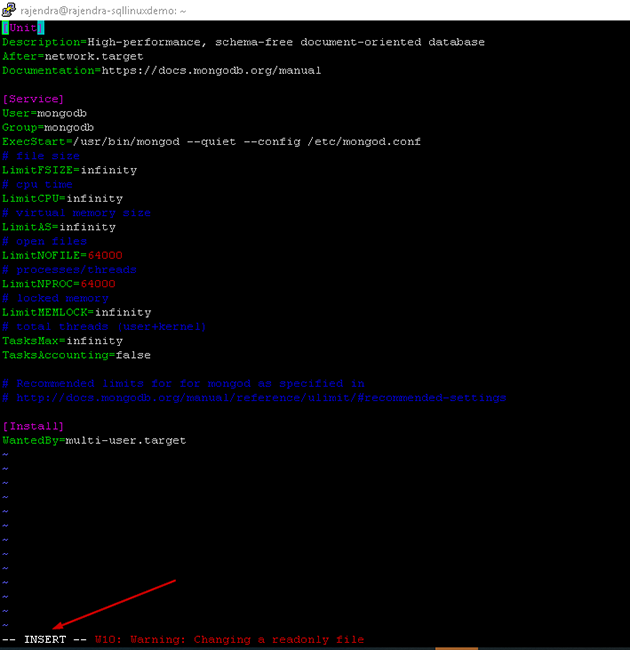Click the LimitFSIZE=infinity line
The width and height of the screenshot is (630, 650).
coord(69,170)
